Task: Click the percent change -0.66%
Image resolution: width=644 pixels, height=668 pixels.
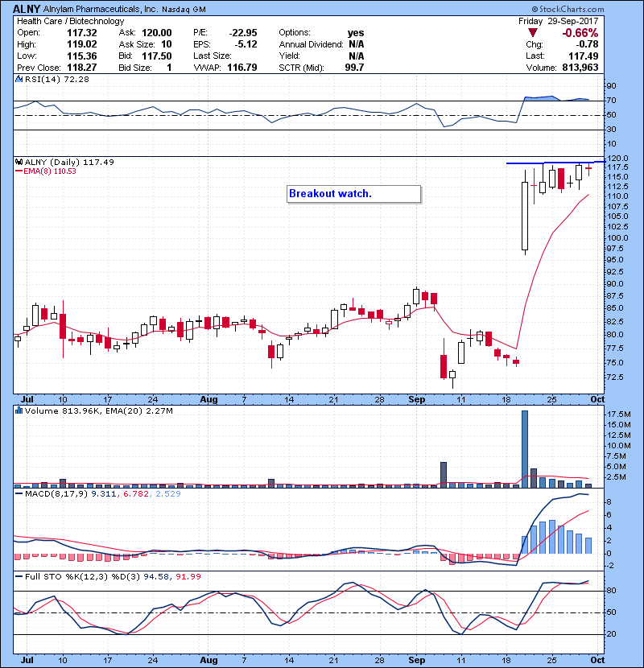Action: (x=580, y=33)
